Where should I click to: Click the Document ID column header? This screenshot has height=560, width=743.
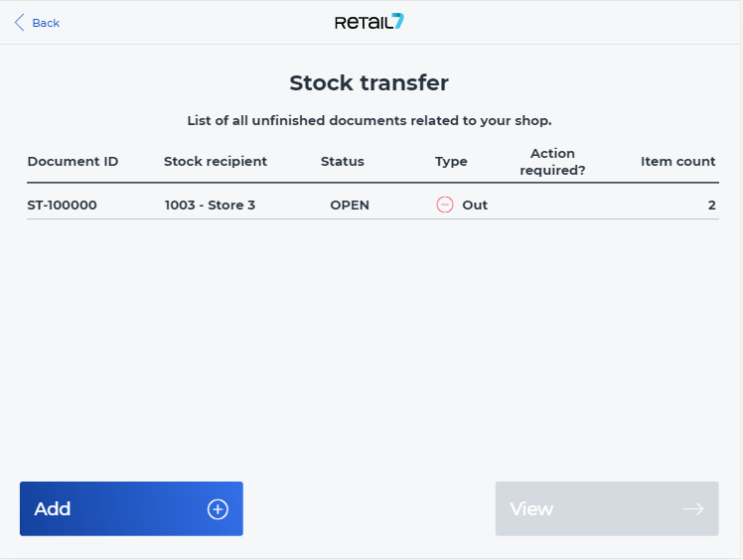point(73,162)
